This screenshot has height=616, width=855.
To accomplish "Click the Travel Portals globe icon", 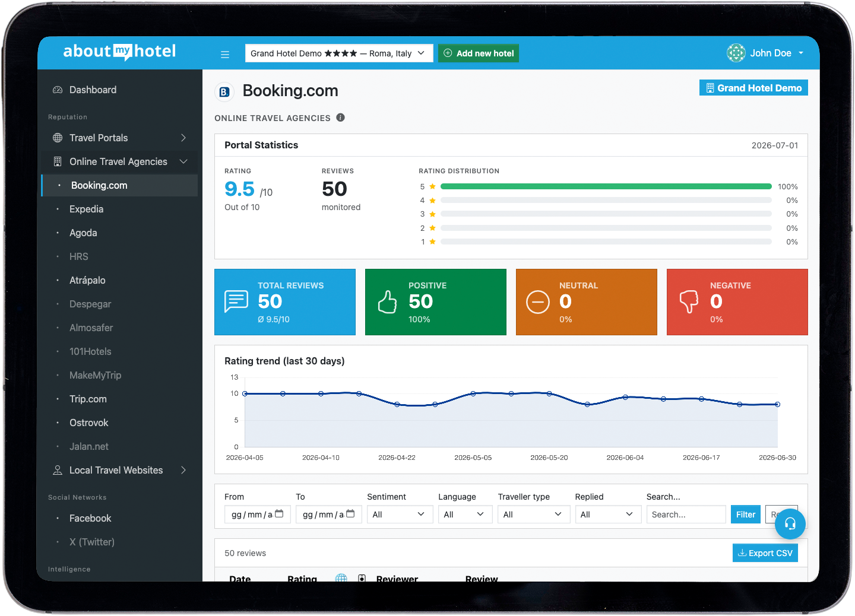I will click(x=58, y=138).
